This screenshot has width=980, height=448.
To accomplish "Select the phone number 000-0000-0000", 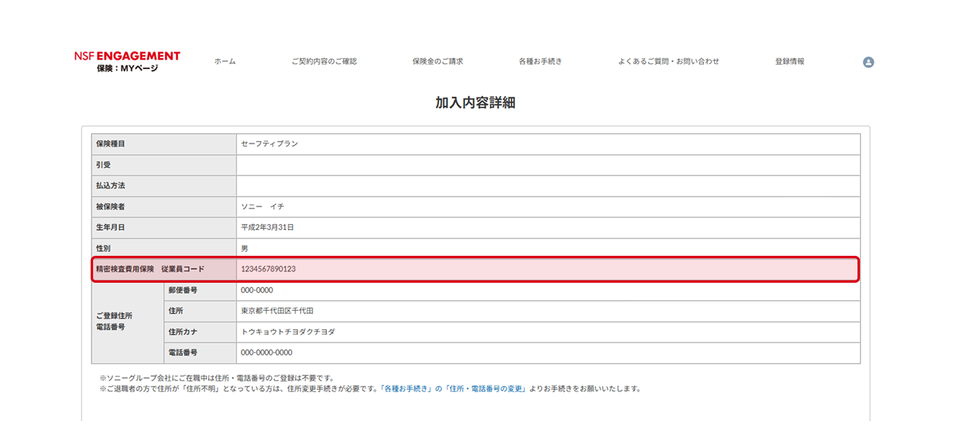I will point(266,353).
